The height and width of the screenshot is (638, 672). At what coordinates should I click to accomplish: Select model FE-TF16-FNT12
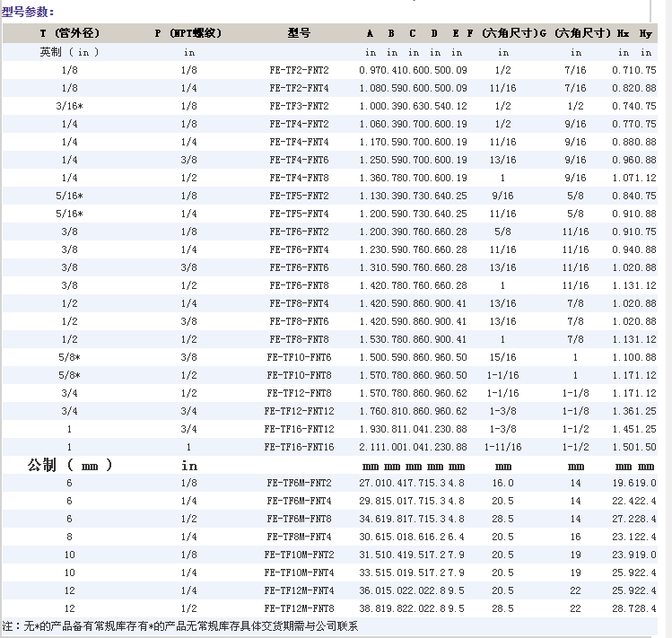click(299, 430)
